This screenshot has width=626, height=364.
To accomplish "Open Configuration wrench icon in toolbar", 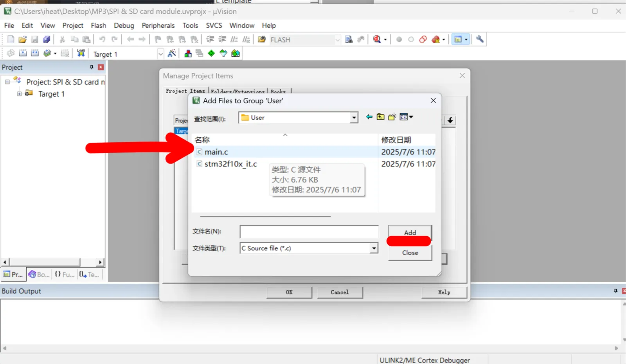I will pyautogui.click(x=480, y=39).
